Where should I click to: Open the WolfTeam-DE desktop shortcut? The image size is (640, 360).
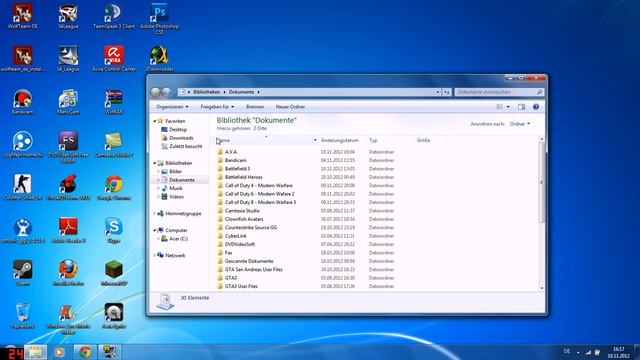[22, 16]
